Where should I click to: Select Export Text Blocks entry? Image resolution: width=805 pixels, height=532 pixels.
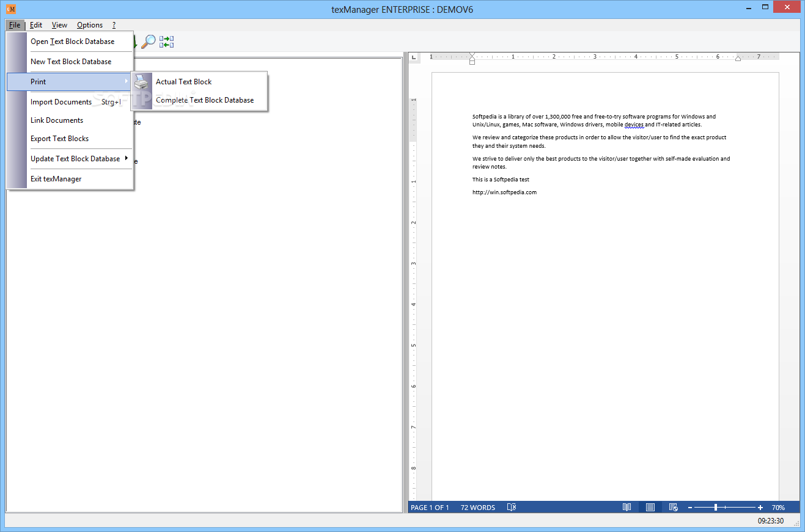70,139
